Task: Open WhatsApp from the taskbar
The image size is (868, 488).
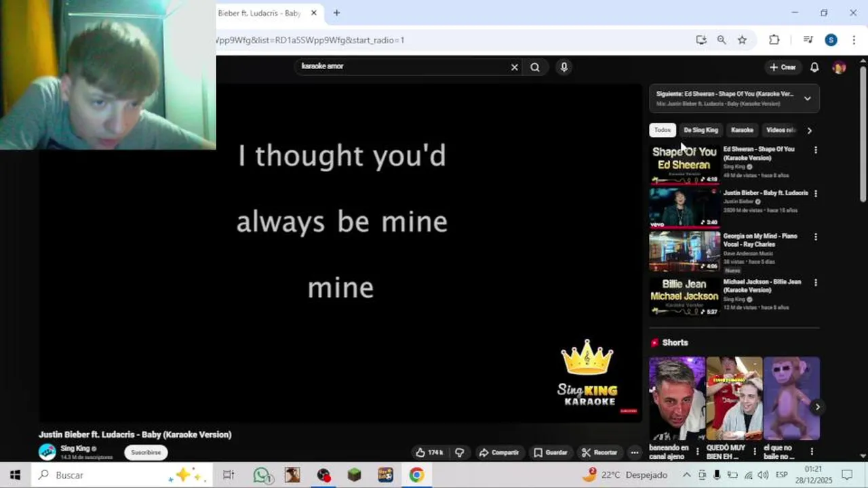Action: [x=262, y=475]
